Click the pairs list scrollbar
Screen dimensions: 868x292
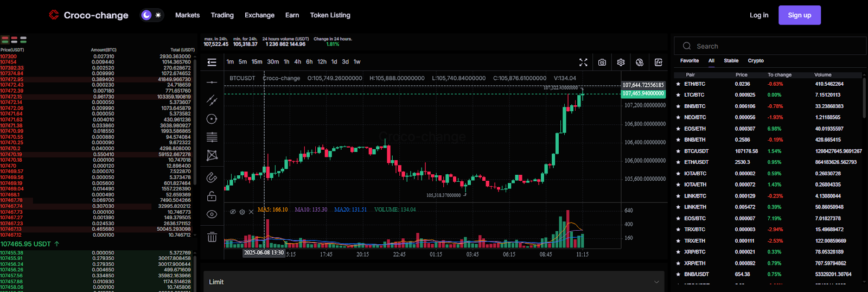[x=864, y=98]
